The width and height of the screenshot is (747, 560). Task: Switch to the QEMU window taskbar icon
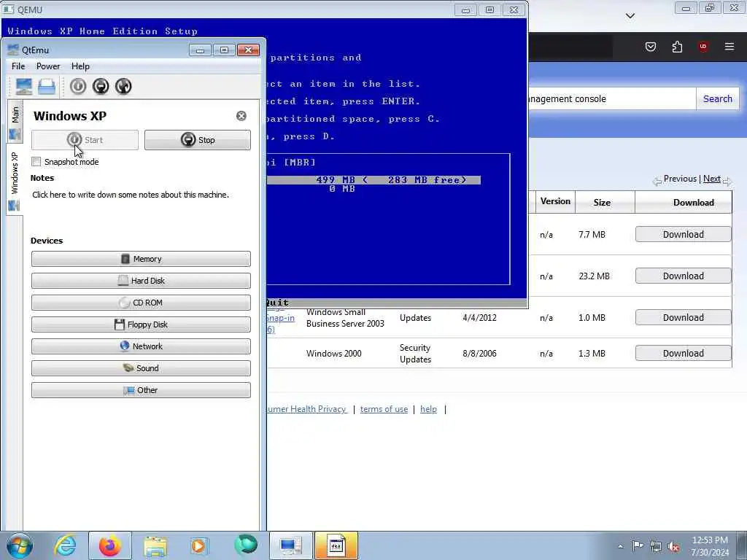click(336, 545)
